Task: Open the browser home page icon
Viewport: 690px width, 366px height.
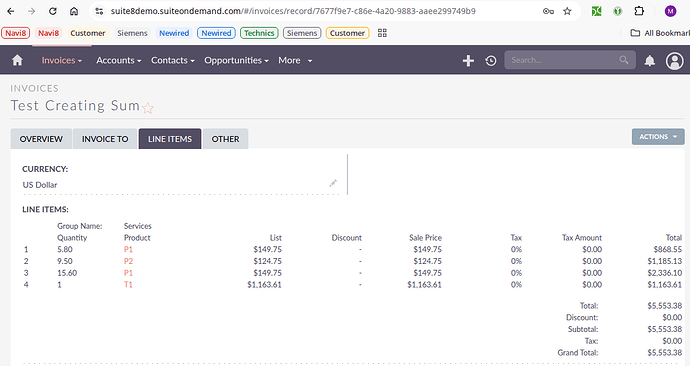Action: [x=74, y=11]
